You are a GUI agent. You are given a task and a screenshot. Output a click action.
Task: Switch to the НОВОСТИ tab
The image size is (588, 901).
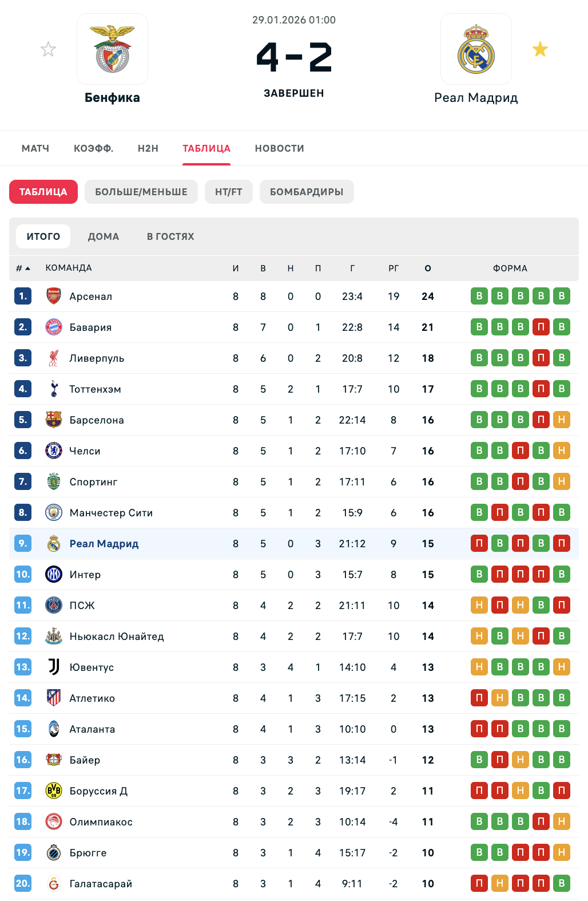pyautogui.click(x=280, y=148)
